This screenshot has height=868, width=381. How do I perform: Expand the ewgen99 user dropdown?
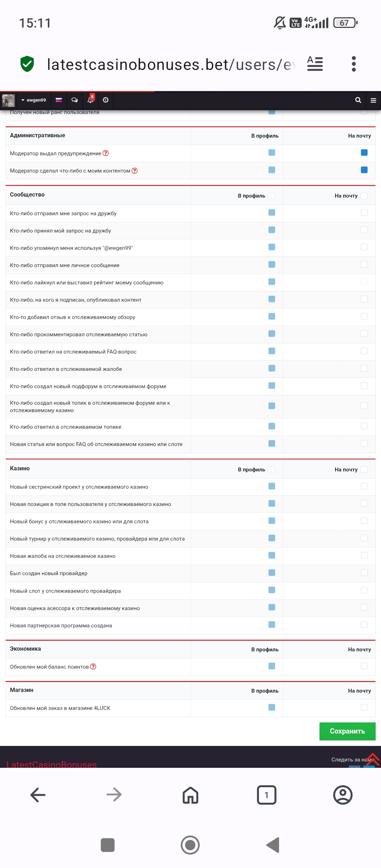coord(34,100)
